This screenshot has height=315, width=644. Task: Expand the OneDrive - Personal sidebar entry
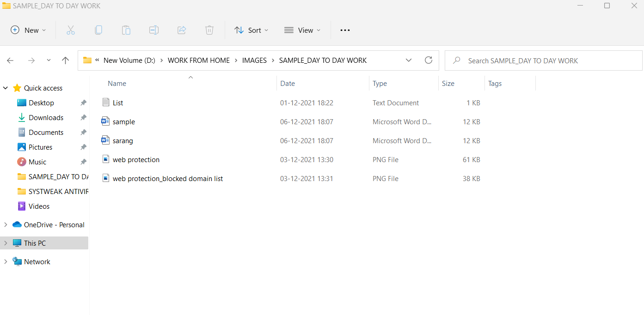(5, 224)
